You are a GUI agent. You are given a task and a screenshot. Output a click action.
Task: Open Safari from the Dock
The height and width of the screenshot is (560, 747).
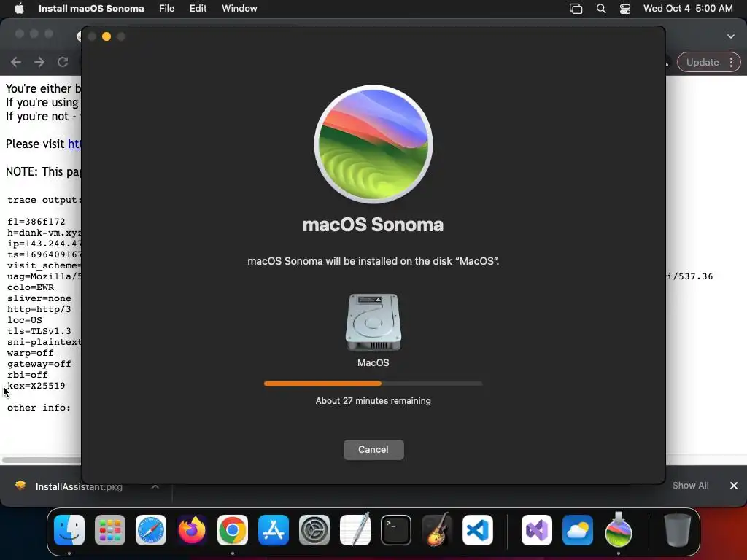151,530
